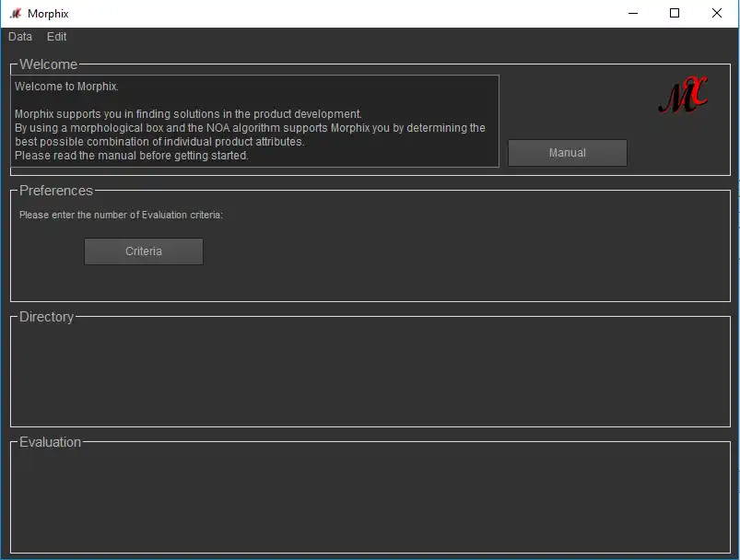The height and width of the screenshot is (560, 740).
Task: Click the Morphix title bar icon
Action: pyautogui.click(x=16, y=14)
